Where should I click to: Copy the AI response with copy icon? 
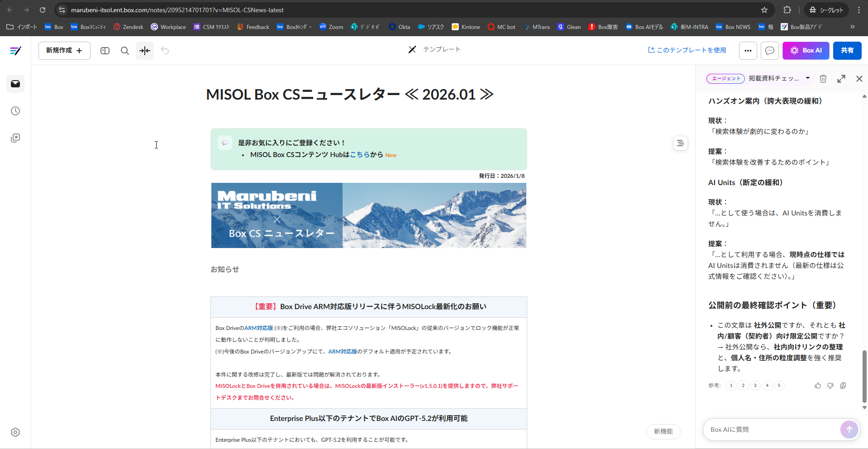tap(843, 386)
